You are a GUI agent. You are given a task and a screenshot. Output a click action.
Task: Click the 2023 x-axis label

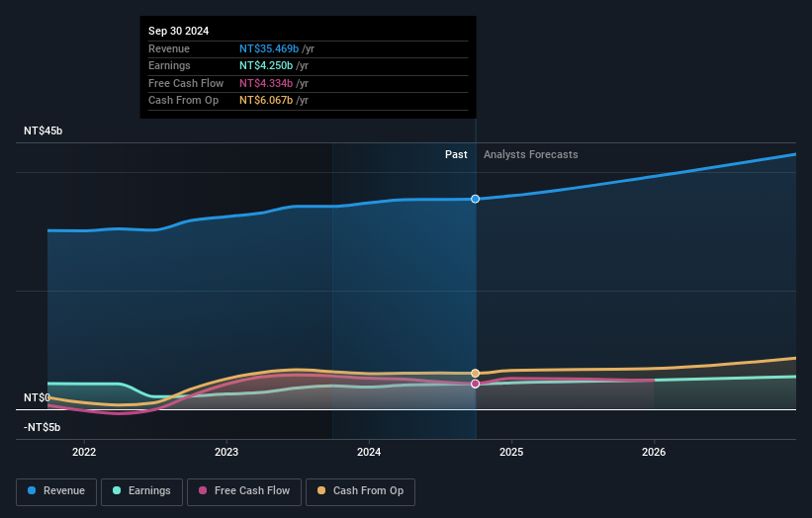tap(226, 453)
